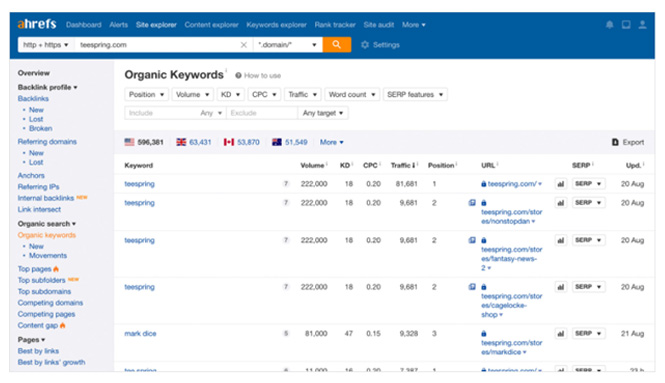Open the SERP dropdown for the first teespring row

click(588, 184)
